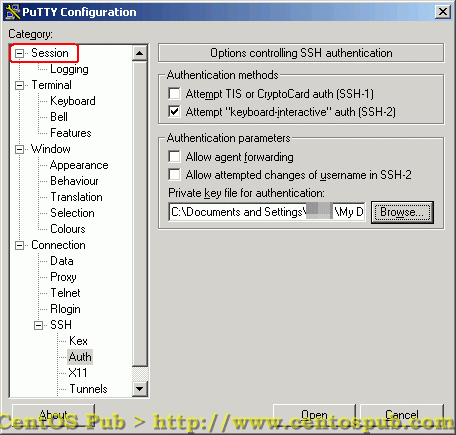Collapse the SSH tree node
The image size is (456, 435).
point(39,325)
